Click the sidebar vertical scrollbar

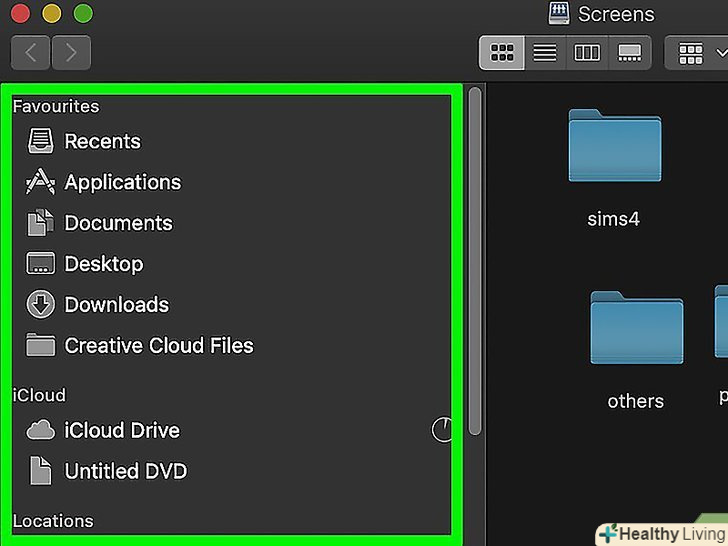[x=475, y=260]
